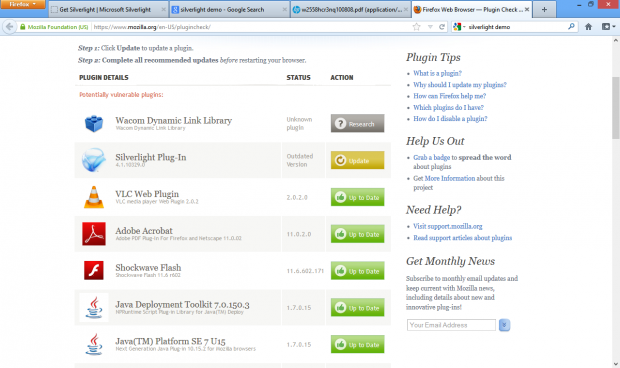Click the scrollbar down arrow
Image resolution: width=620 pixels, height=368 pixels.
[x=616, y=364]
